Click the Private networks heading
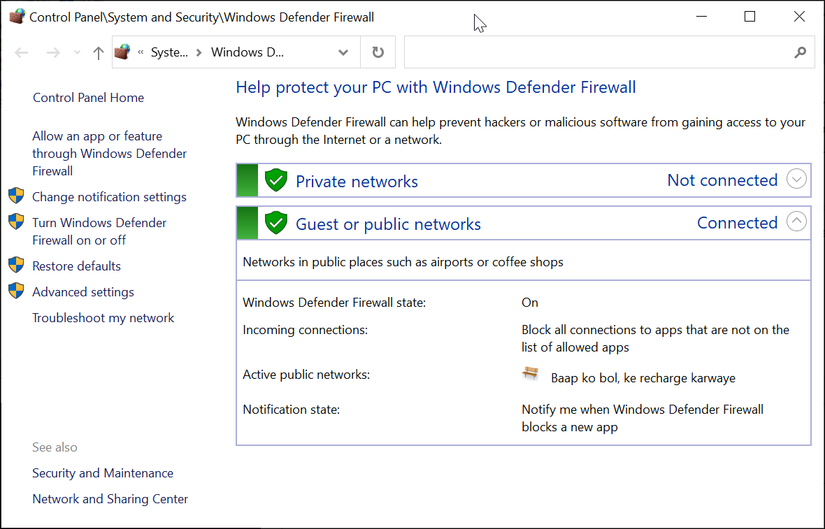The image size is (825, 529). (x=357, y=181)
